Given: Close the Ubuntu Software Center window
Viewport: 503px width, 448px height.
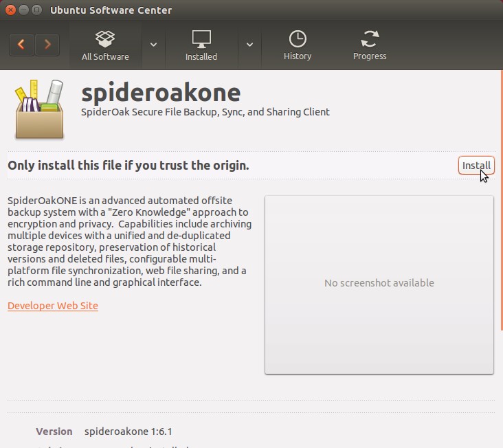Looking at the screenshot, I should coord(10,10).
